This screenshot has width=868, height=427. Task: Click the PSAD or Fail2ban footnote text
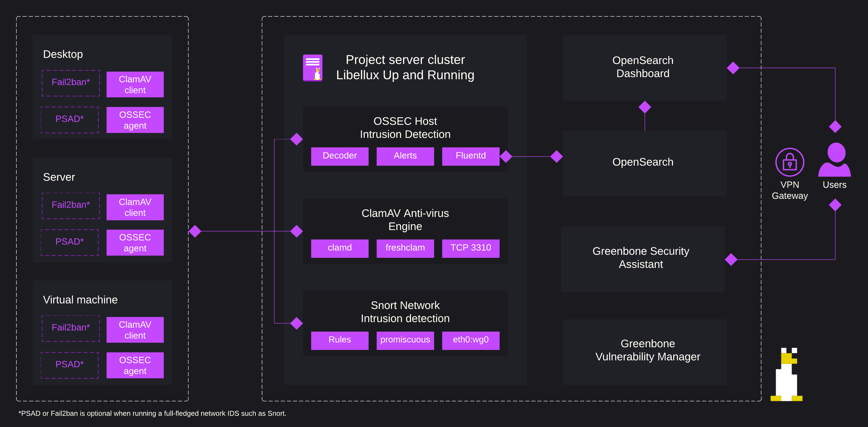click(x=152, y=413)
